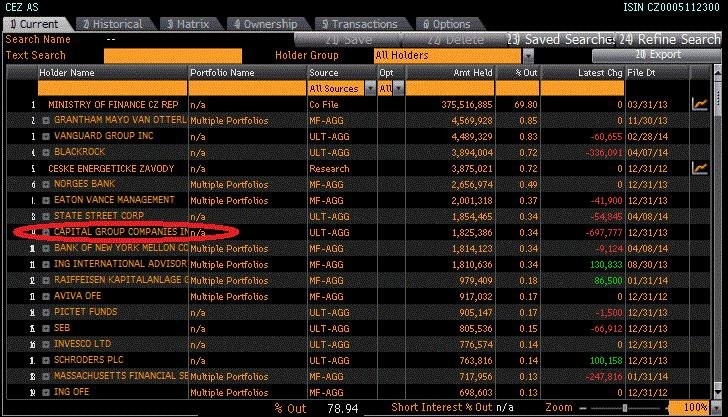Switch to the Ownership tab

click(x=266, y=24)
